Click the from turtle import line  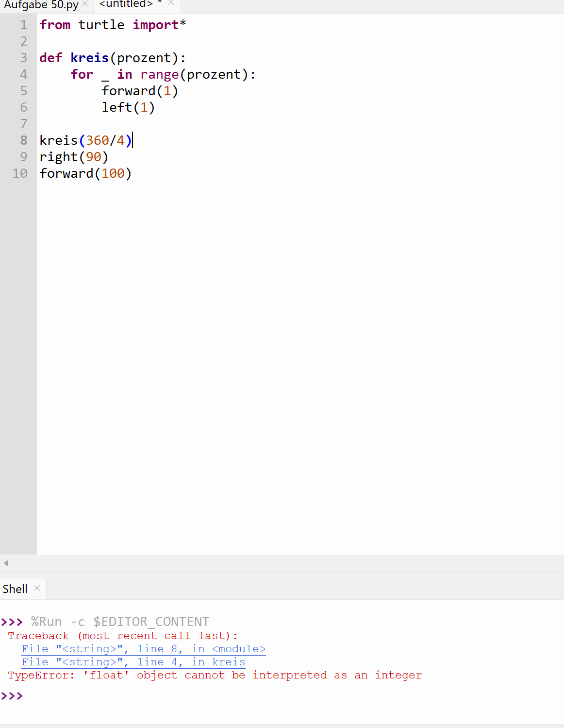112,25
